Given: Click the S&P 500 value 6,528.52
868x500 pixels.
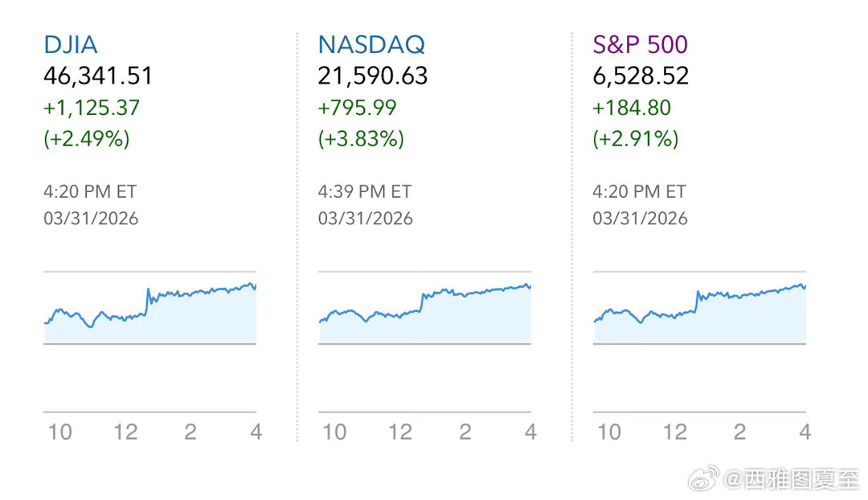Looking at the screenshot, I should point(641,76).
